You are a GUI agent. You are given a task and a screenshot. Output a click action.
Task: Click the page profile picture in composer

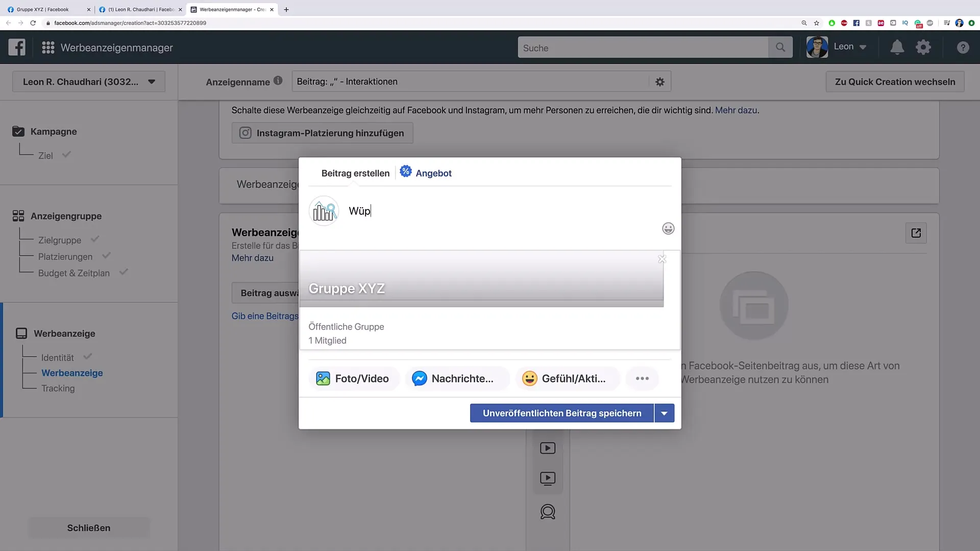click(x=324, y=211)
